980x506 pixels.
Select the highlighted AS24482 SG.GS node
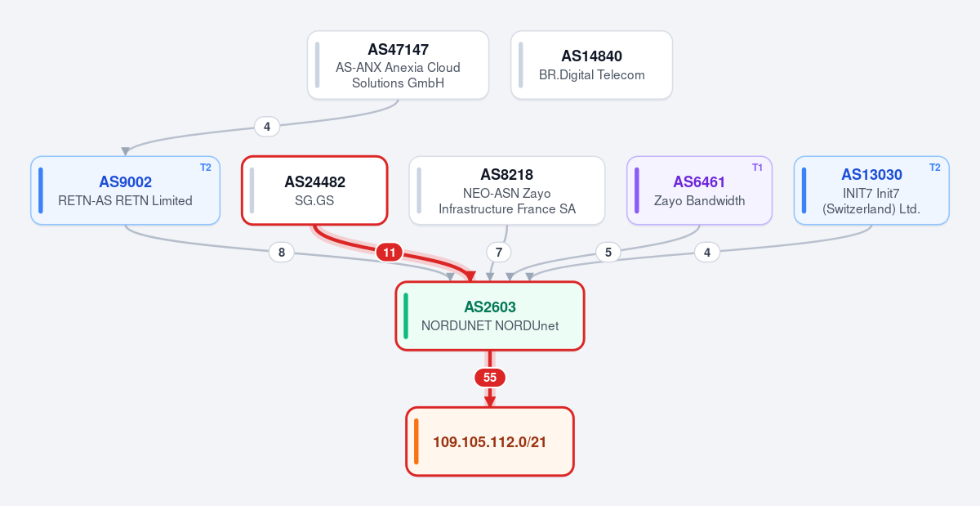[314, 190]
